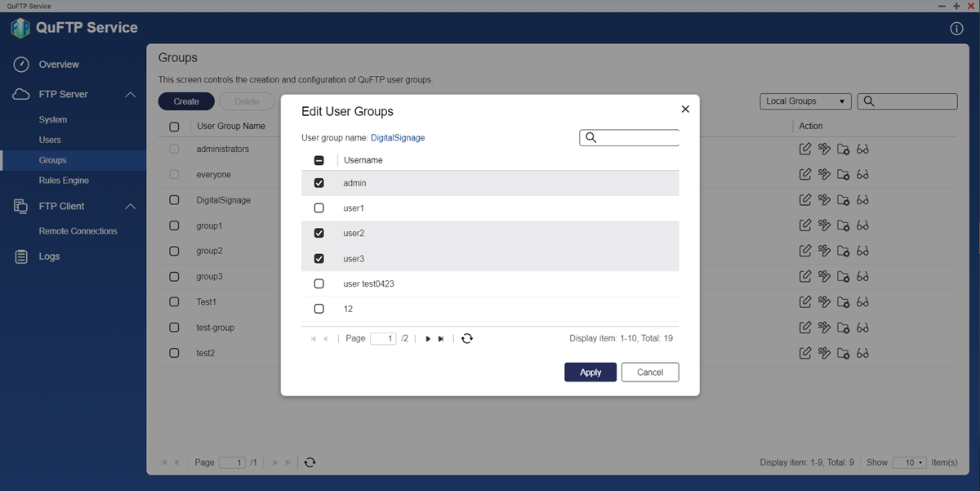Click the refresh icon in the dialog pagination

pos(466,338)
